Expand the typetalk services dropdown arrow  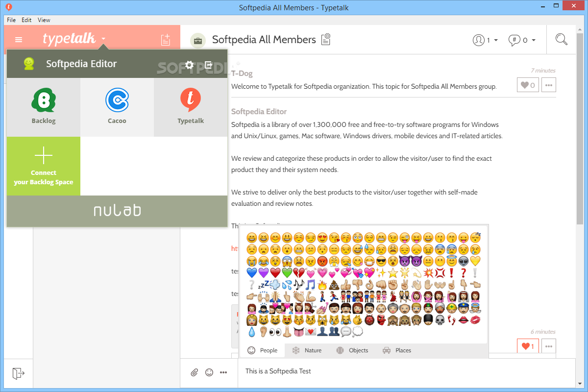tap(103, 39)
